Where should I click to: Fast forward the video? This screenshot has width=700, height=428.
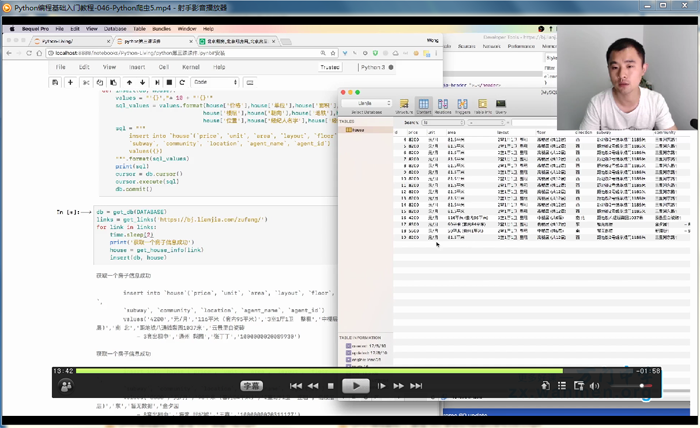pos(398,386)
